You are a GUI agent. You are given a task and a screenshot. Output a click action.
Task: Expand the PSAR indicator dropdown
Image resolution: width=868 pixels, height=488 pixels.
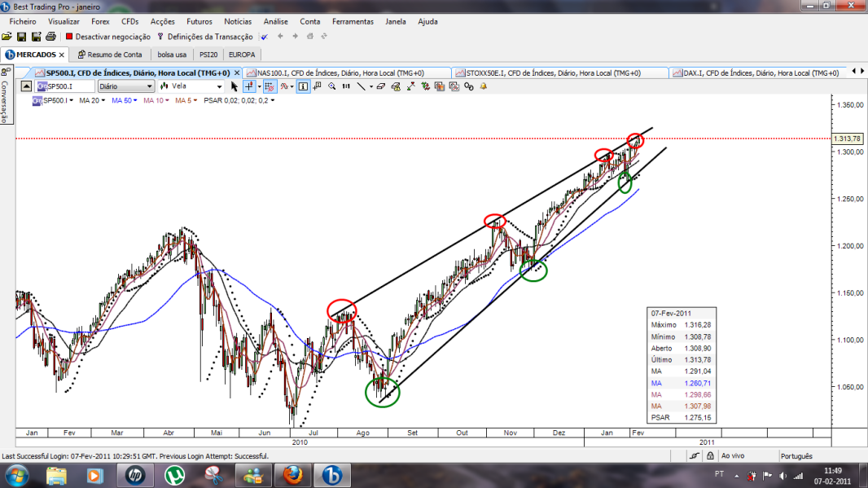(272, 100)
